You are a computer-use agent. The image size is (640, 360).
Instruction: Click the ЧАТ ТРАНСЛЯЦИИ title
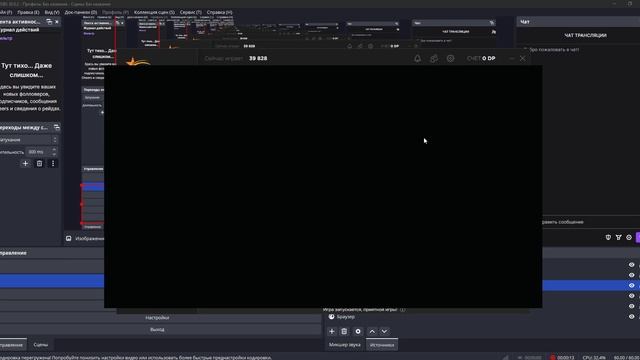coord(585,36)
